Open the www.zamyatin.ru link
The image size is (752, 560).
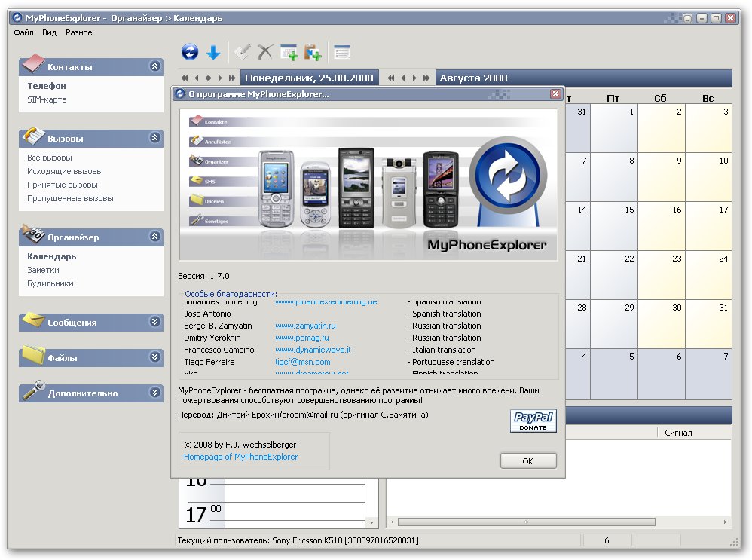(305, 326)
